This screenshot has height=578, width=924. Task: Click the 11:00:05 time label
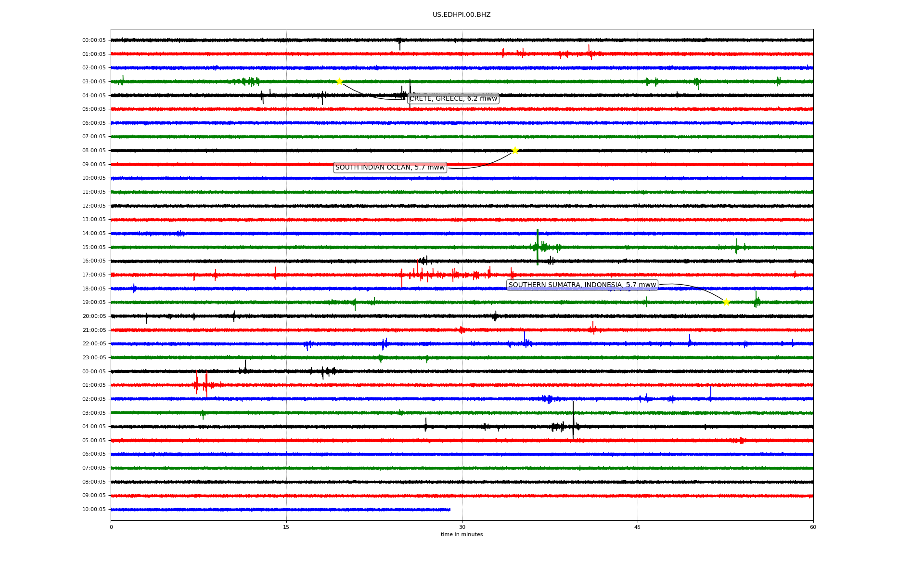[x=94, y=192]
